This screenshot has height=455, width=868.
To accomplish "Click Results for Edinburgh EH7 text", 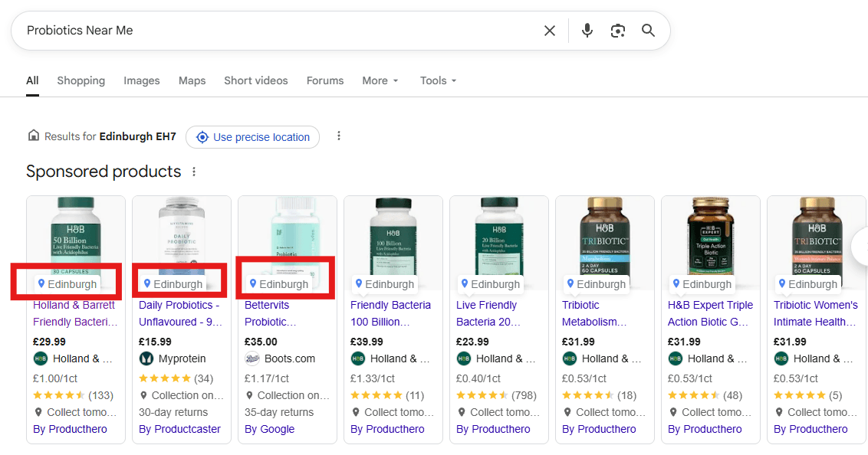I will coord(110,136).
